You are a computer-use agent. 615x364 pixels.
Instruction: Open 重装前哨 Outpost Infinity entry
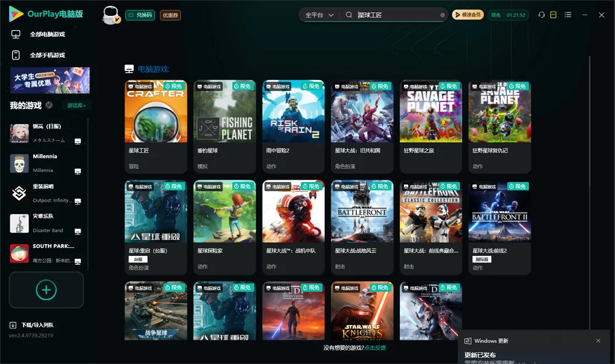(46, 193)
